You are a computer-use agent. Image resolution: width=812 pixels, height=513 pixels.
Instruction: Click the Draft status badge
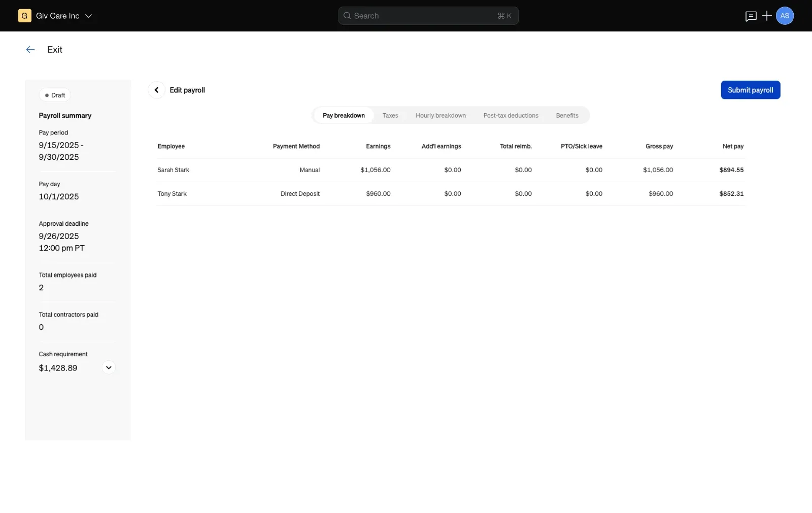55,95
